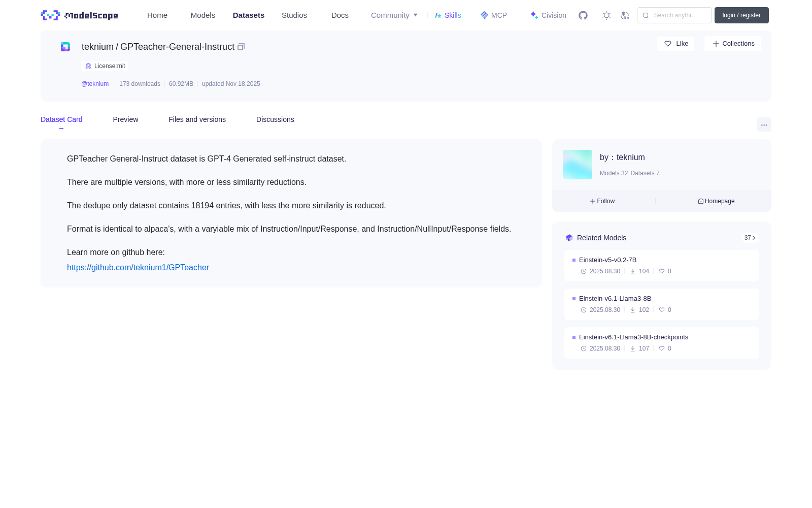Image resolution: width=812 pixels, height=508 pixels.
Task: Click clock icon on Einstein-v5-v0.2-7B
Action: pyautogui.click(x=584, y=271)
